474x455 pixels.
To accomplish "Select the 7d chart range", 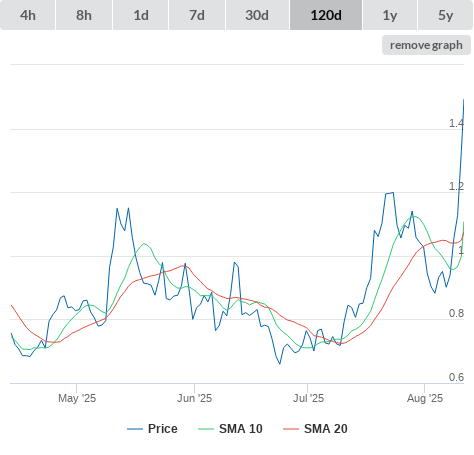I will [x=197, y=15].
